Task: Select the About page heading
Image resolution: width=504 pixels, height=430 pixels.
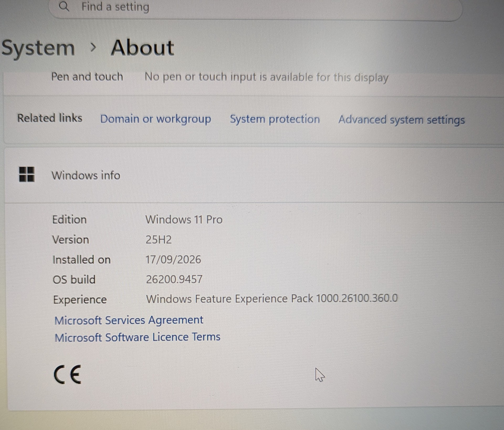Action: coord(143,48)
